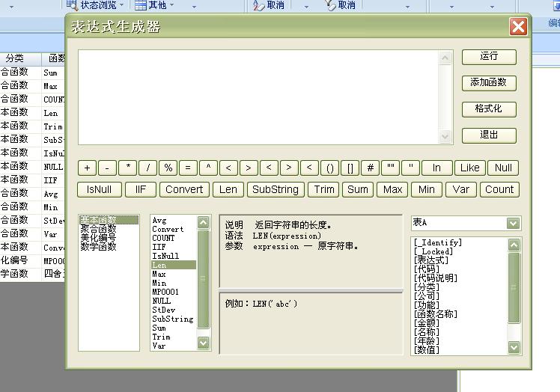Select the [金额] field in column list
Viewport: 560px width, 392px height.
pos(427,323)
